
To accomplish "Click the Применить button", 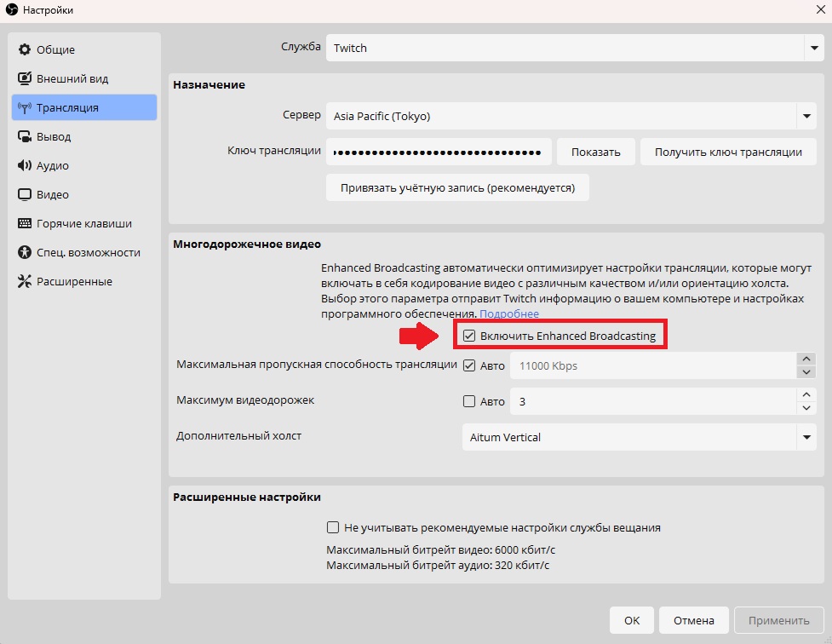I will point(778,620).
